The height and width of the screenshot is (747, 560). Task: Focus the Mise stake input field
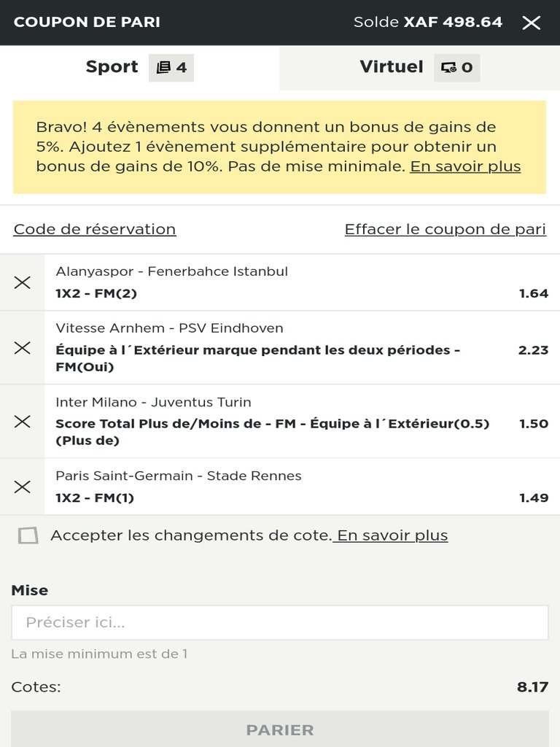pyautogui.click(x=280, y=623)
